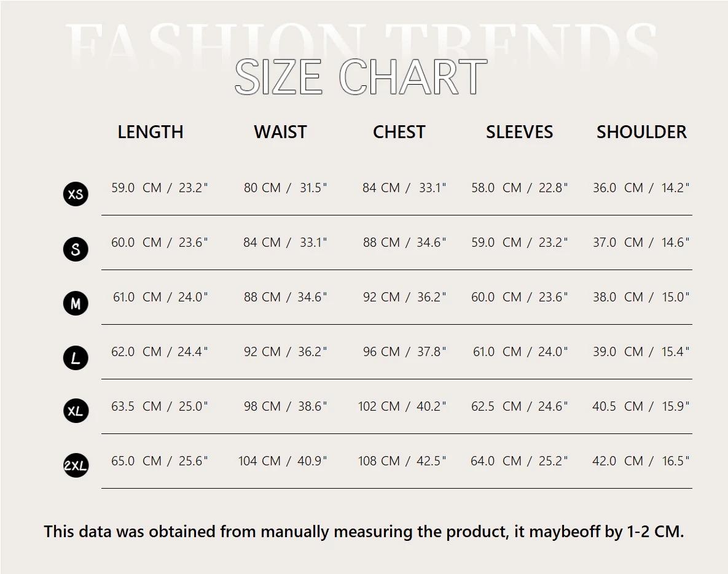This screenshot has height=574, width=728.
Task: Select the L size circle icon
Action: 76,358
